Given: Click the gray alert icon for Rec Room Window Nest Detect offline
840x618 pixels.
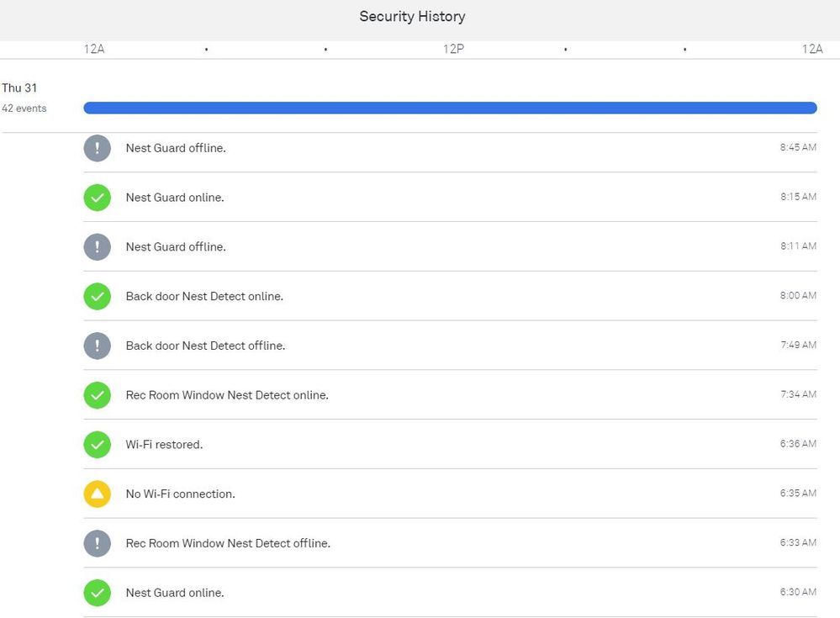Looking at the screenshot, I should point(97,543).
